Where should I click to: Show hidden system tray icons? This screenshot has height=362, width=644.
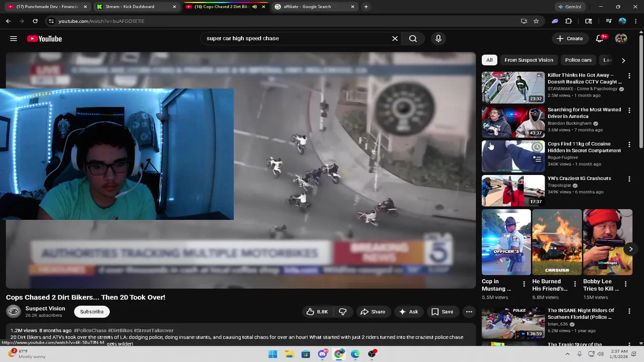tap(568, 354)
